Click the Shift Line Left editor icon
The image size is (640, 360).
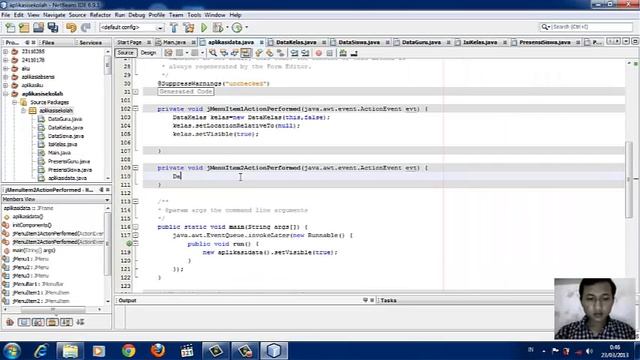click(x=294, y=53)
